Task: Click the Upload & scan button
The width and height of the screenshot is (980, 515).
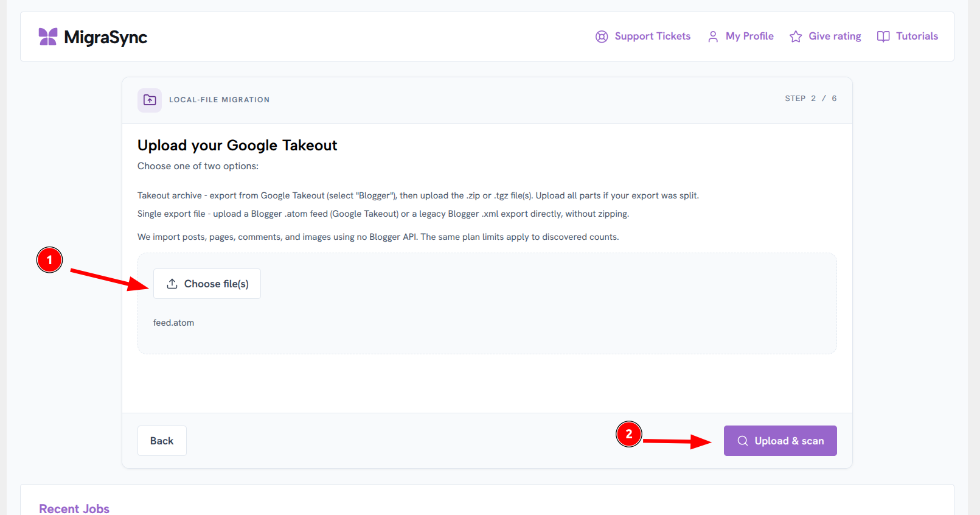Action: pos(780,441)
